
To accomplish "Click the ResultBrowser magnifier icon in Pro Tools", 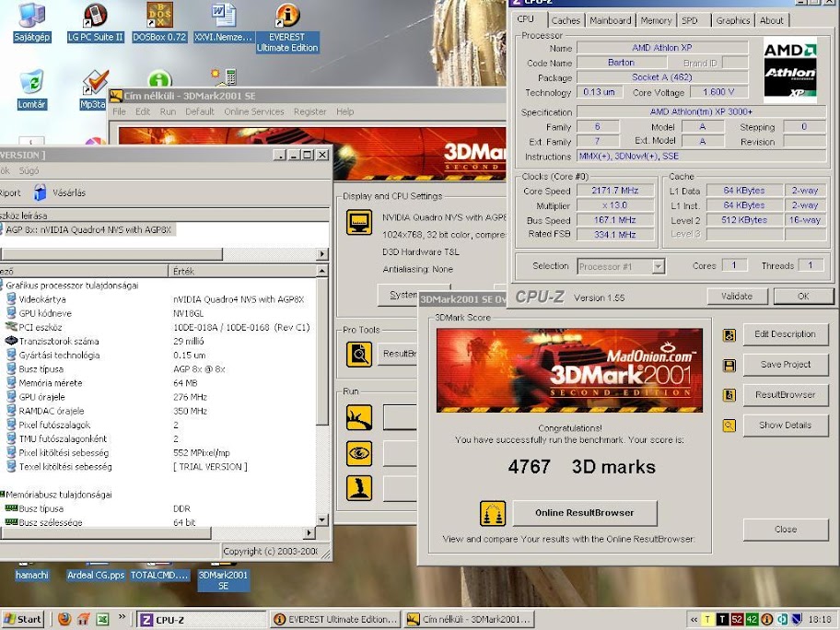I will pyautogui.click(x=359, y=354).
